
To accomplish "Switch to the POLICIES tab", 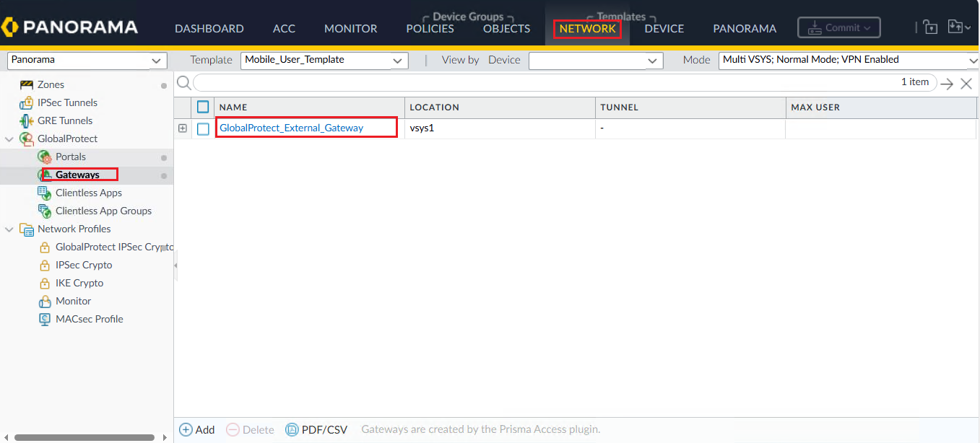I will pos(430,29).
